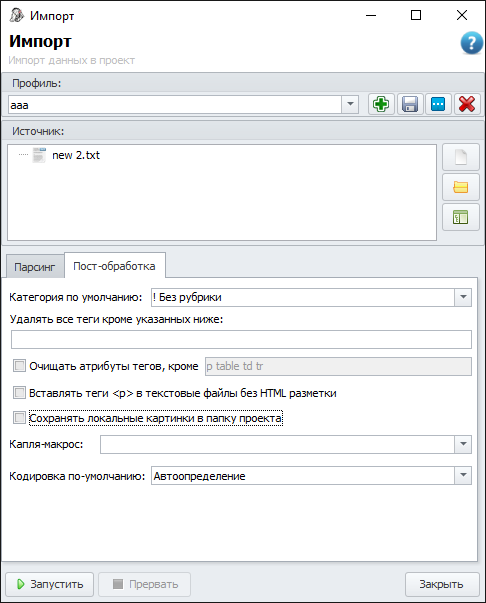Screen dimensions: 486x603
Task: Add new profile with green plus icon
Action: pyautogui.click(x=381, y=104)
